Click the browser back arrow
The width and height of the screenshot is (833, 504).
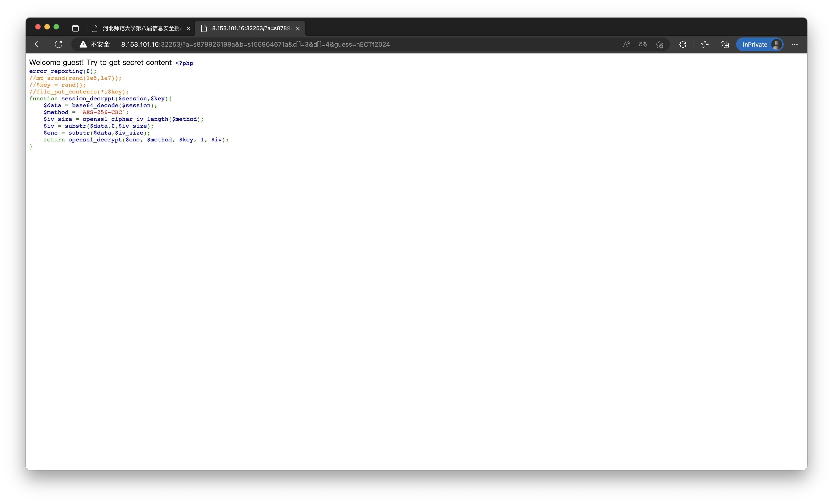(x=38, y=44)
